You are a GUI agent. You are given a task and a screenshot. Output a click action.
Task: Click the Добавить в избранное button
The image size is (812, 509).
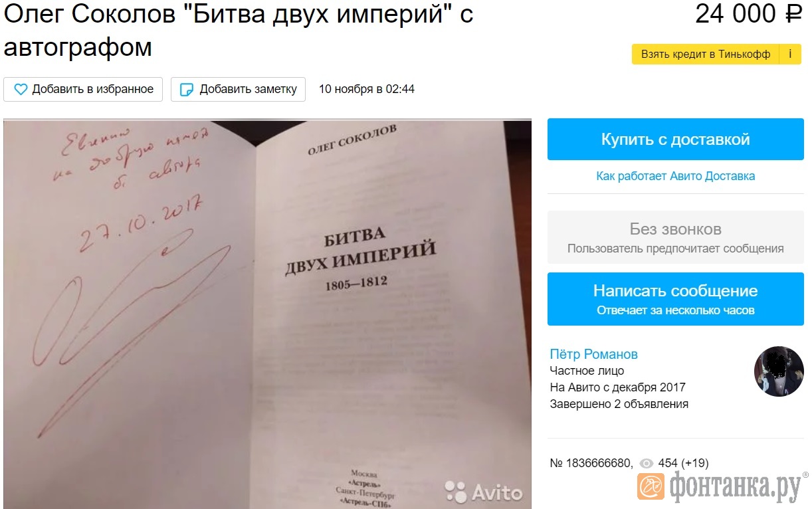[83, 89]
